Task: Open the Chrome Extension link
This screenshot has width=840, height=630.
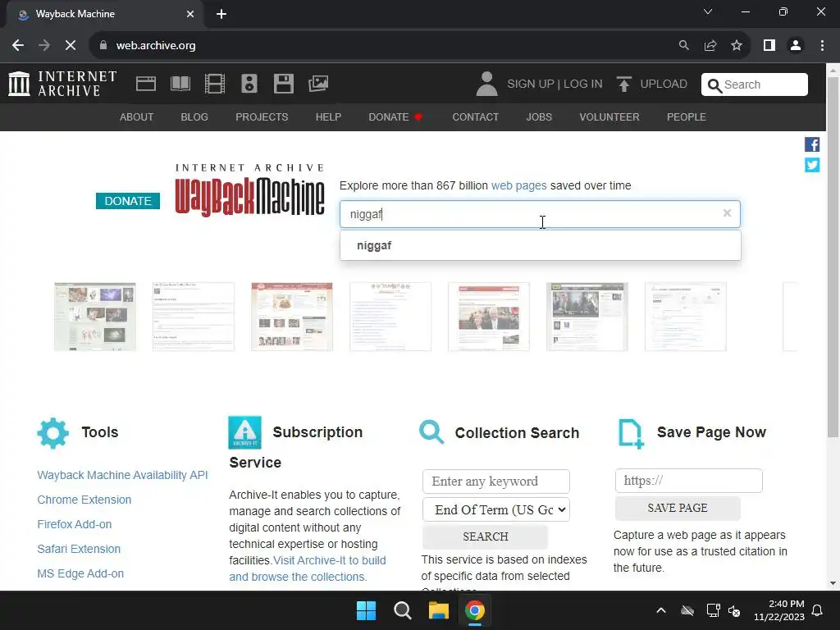Action: click(x=84, y=500)
